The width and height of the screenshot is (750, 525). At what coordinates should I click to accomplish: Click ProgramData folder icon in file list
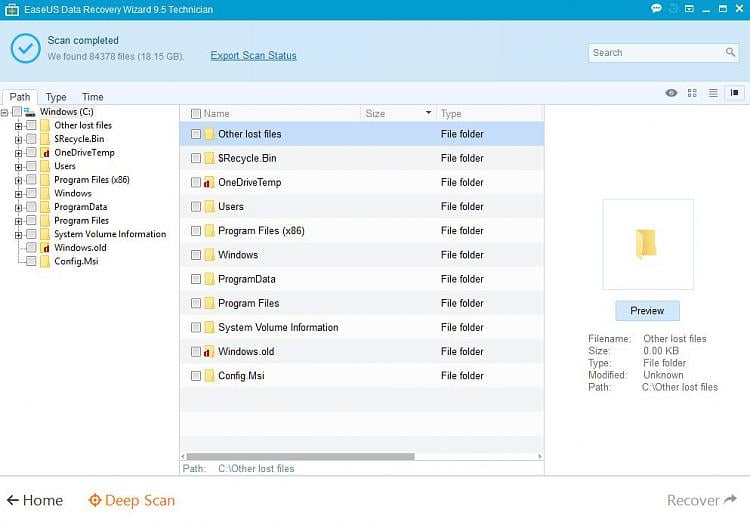209,279
